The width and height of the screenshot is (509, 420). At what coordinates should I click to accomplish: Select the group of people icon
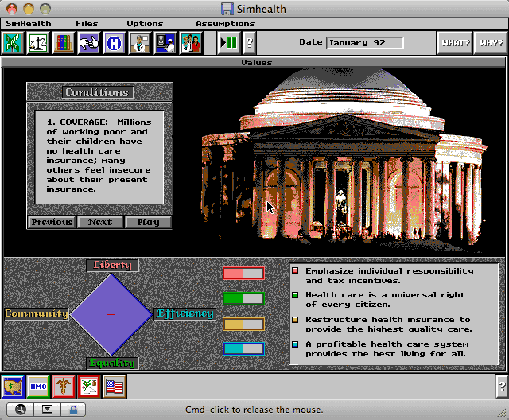[x=191, y=43]
